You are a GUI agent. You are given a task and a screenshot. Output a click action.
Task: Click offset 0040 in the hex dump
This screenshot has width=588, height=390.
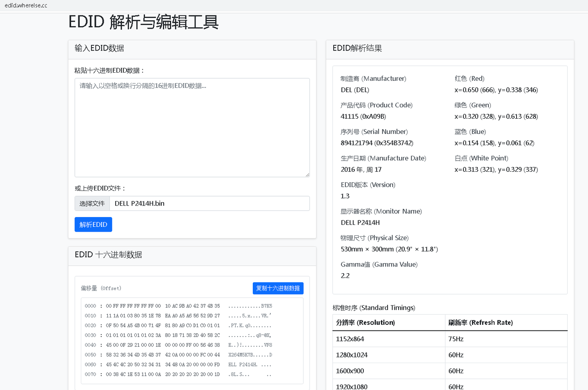click(x=90, y=345)
